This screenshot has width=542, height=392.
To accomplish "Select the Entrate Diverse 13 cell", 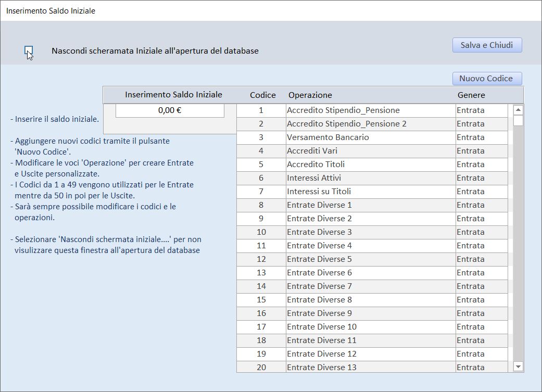I will (371, 367).
